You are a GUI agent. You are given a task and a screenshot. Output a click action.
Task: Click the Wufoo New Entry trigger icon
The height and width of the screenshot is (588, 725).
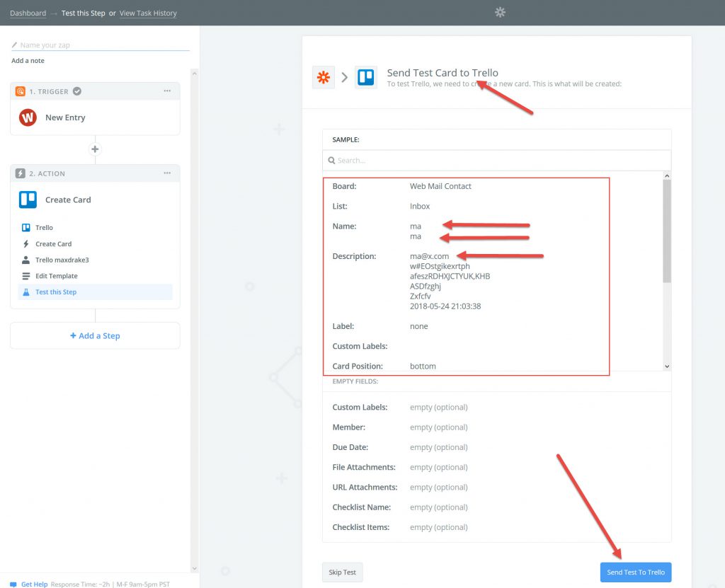28,117
